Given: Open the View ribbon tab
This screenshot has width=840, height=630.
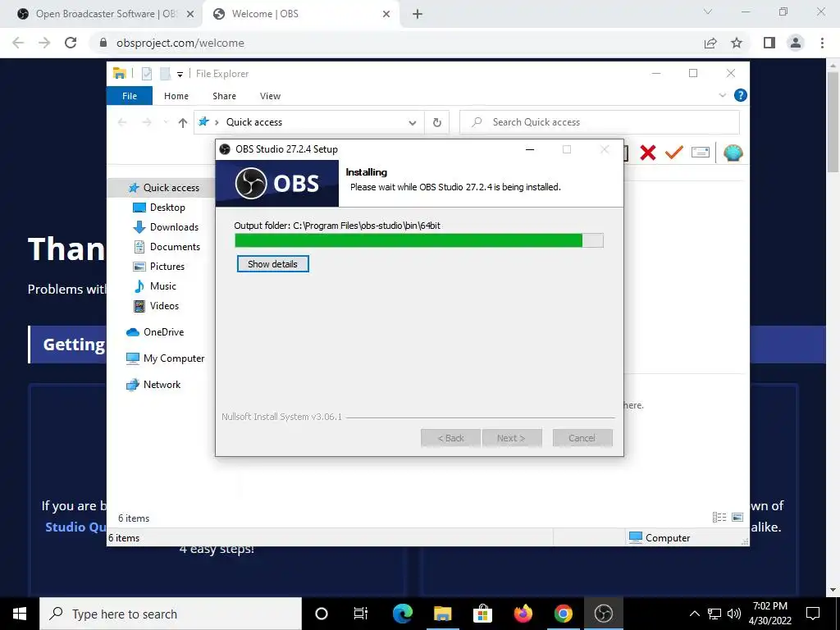Looking at the screenshot, I should tap(270, 96).
